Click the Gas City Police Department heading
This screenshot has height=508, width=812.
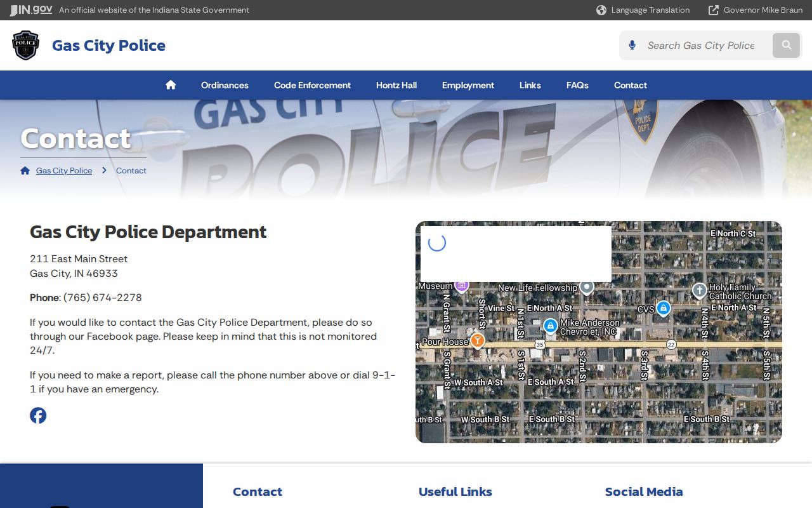coord(148,232)
